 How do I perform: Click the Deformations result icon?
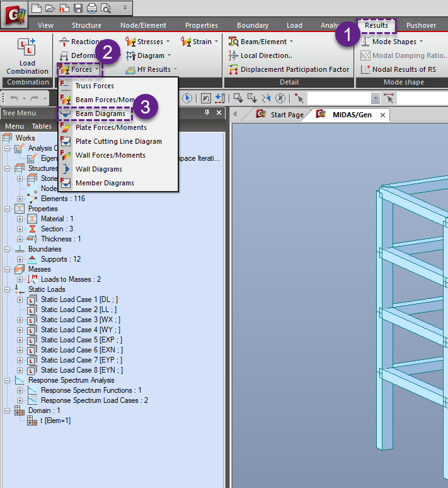click(x=64, y=55)
